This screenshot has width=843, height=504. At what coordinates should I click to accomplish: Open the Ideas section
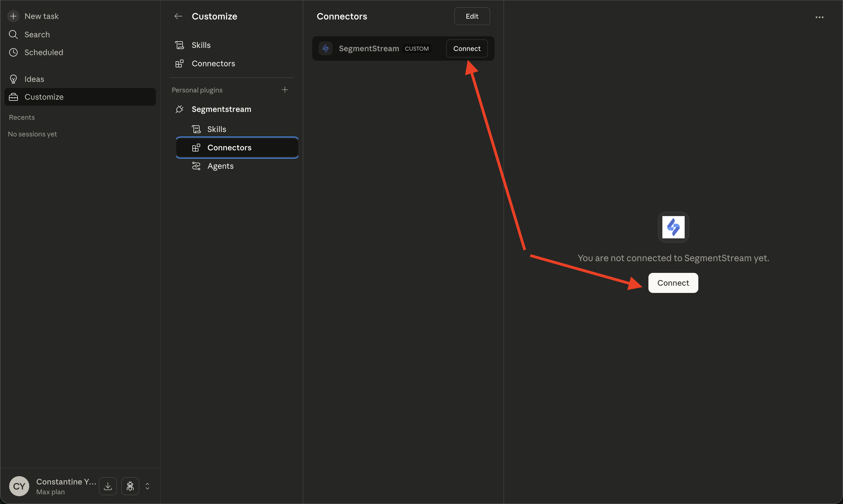click(34, 79)
